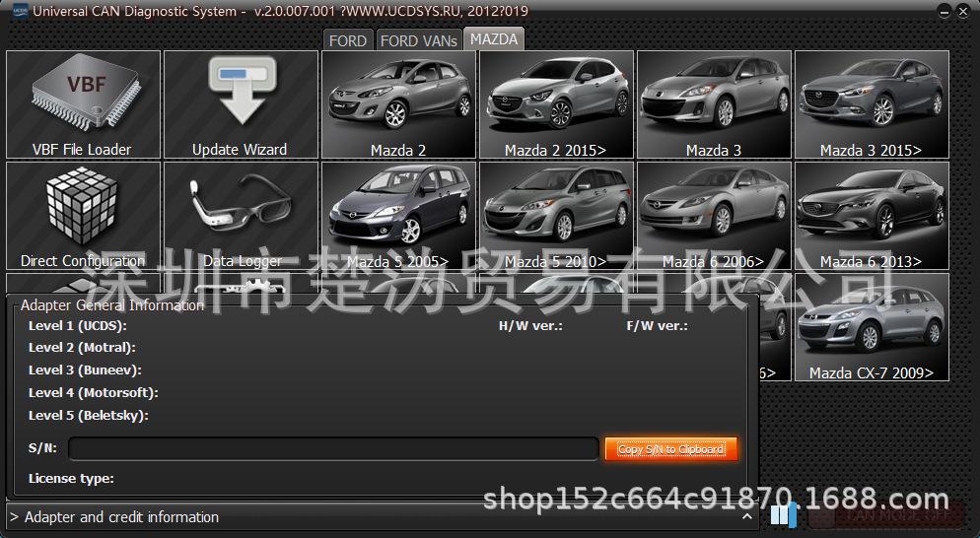Choose the Mazda 5 2010> tile

click(x=556, y=216)
